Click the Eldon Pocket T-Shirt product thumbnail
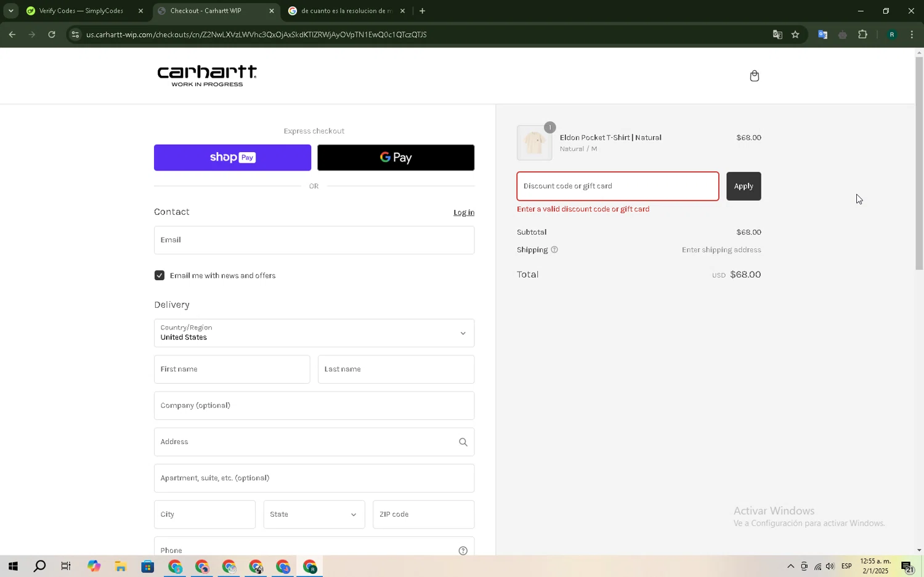 click(534, 143)
